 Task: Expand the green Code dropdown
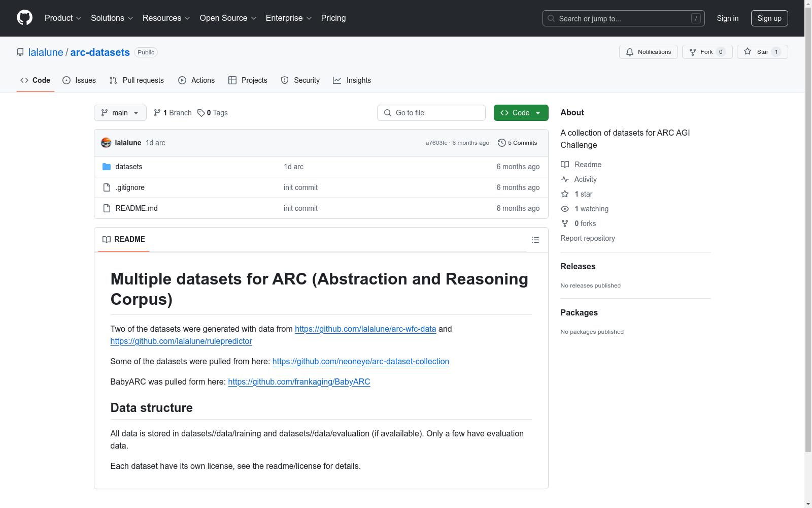[x=521, y=113]
